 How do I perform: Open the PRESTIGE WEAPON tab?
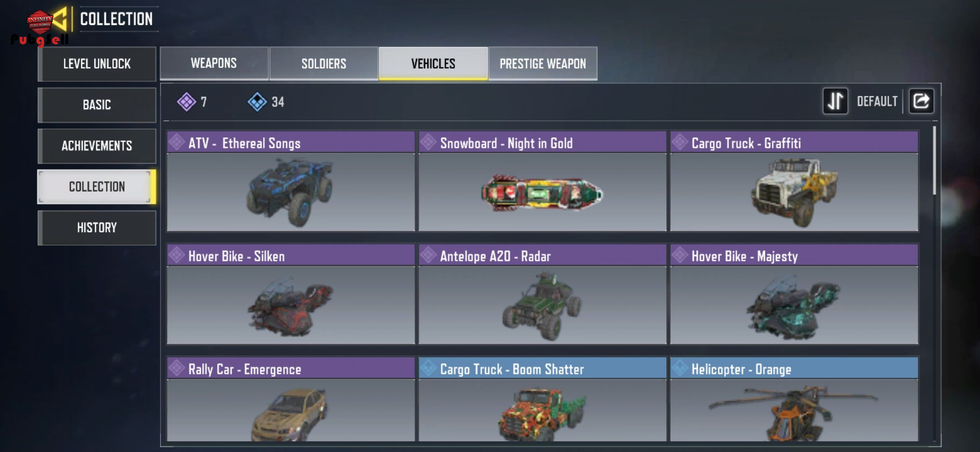pyautogui.click(x=543, y=63)
